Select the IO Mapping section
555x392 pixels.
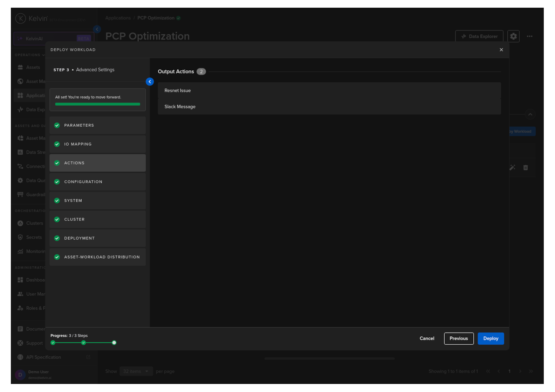point(97,144)
